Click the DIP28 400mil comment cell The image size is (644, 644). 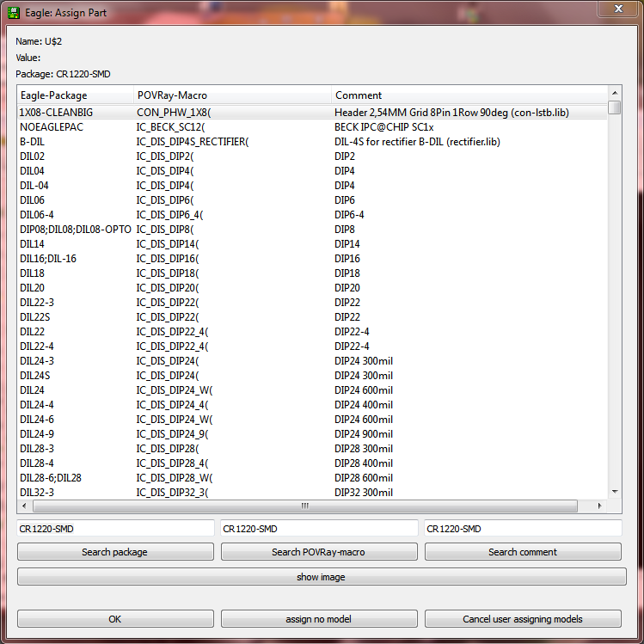[x=364, y=463]
